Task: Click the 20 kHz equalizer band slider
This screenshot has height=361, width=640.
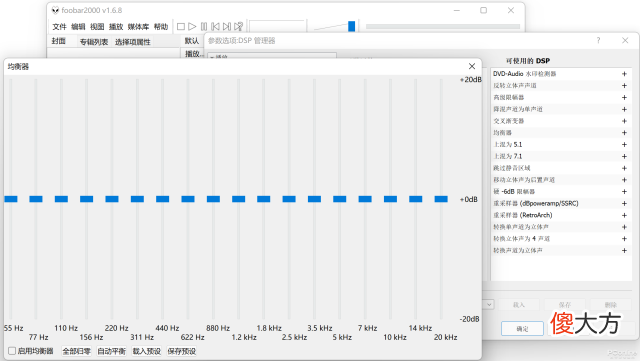Action: [441, 199]
